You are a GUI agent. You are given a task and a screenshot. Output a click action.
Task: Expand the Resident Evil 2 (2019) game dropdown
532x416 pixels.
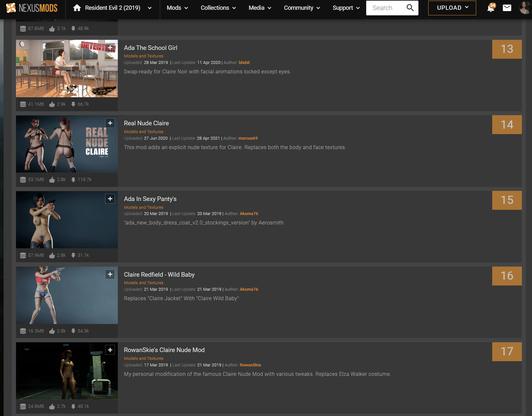click(x=149, y=8)
